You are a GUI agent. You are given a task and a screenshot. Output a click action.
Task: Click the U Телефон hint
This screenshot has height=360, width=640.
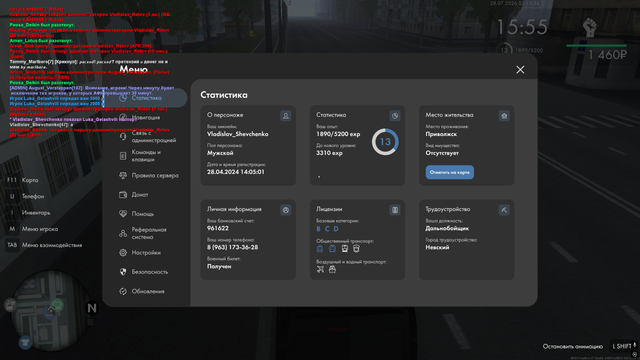(26, 196)
